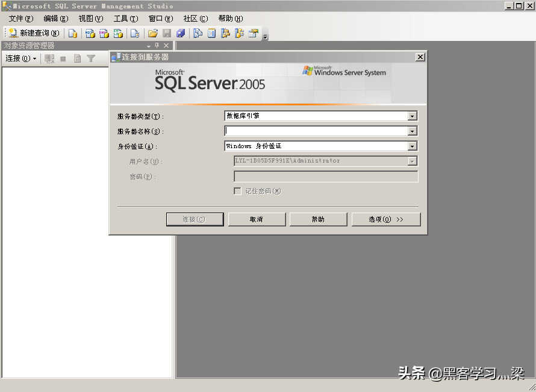The image size is (536, 392).
Task: Expand the server name (服务器名称) dropdown arrow
Action: point(413,131)
